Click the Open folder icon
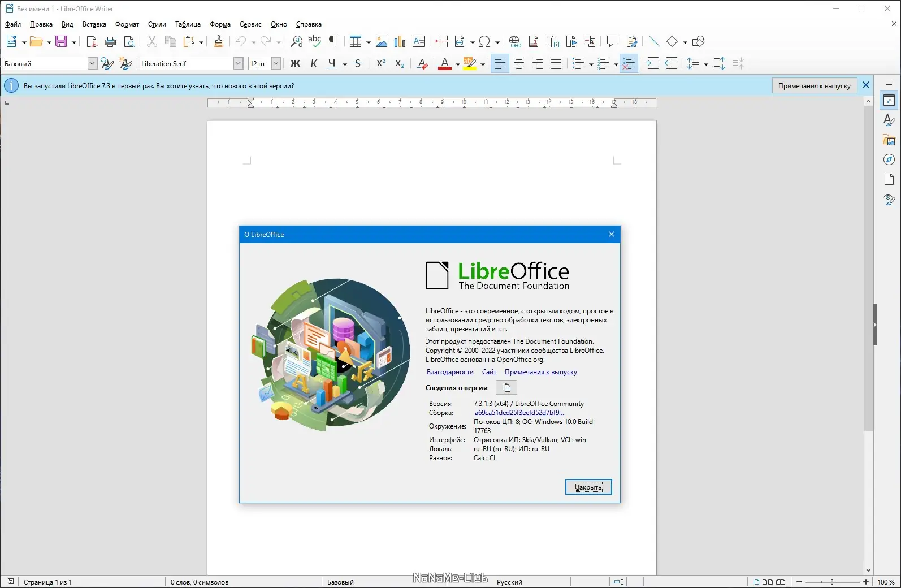The image size is (901, 588). [36, 41]
